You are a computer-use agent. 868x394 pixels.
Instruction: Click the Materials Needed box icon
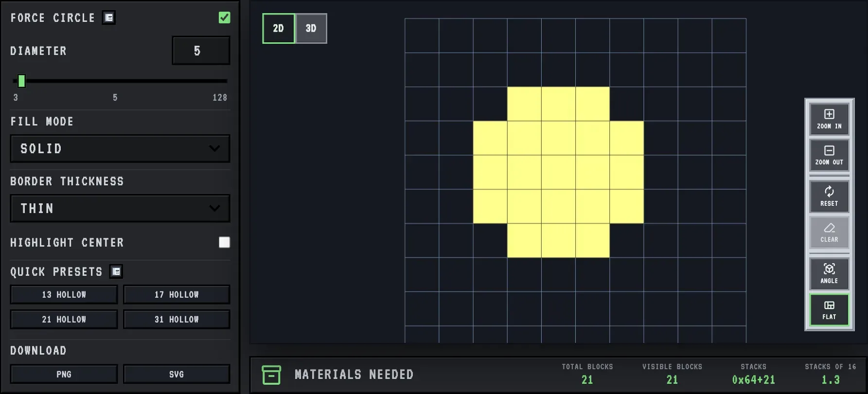coord(271,375)
